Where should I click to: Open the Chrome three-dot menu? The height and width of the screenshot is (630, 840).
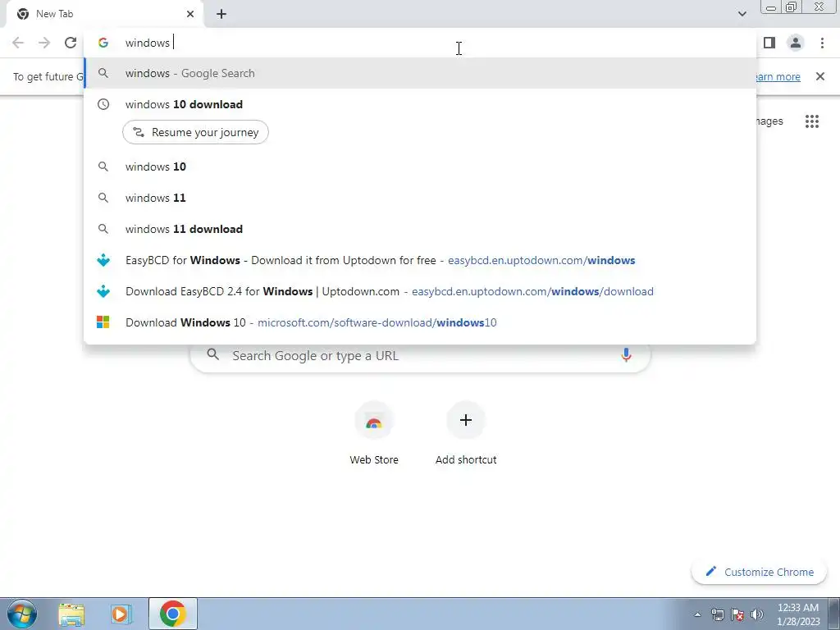pos(822,43)
